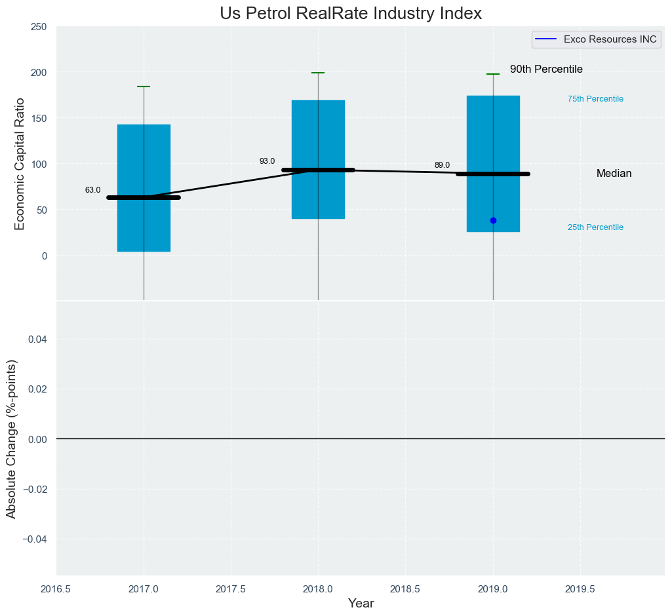Click the chart title Us Petrol RealRate Industry Index
This screenshot has width=672, height=616.
point(351,13)
